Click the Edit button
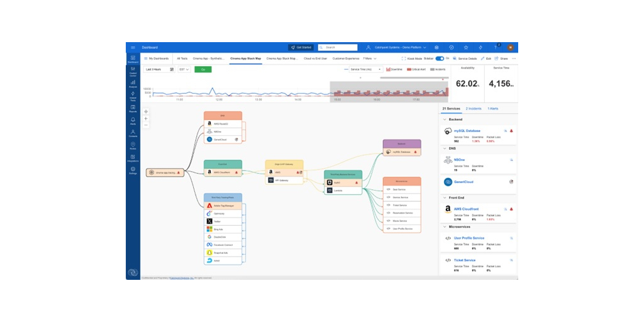This screenshot has height=322, width=644. [x=486, y=58]
